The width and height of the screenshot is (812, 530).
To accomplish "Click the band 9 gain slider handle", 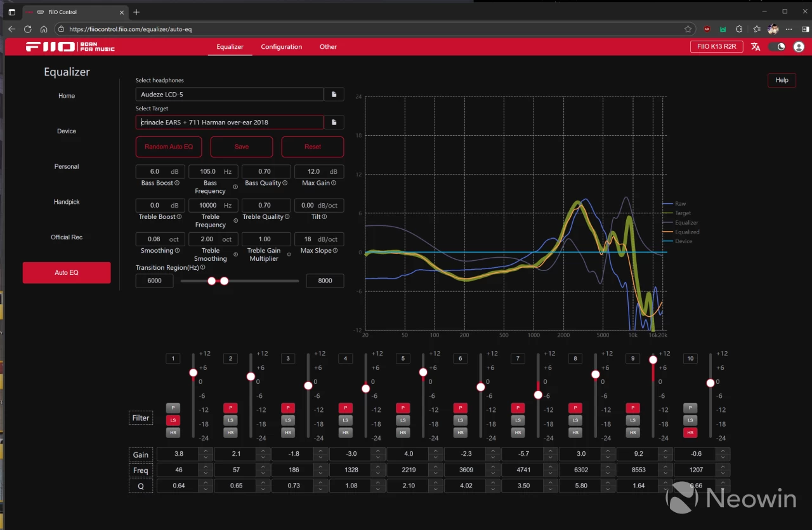I will pyautogui.click(x=653, y=360).
